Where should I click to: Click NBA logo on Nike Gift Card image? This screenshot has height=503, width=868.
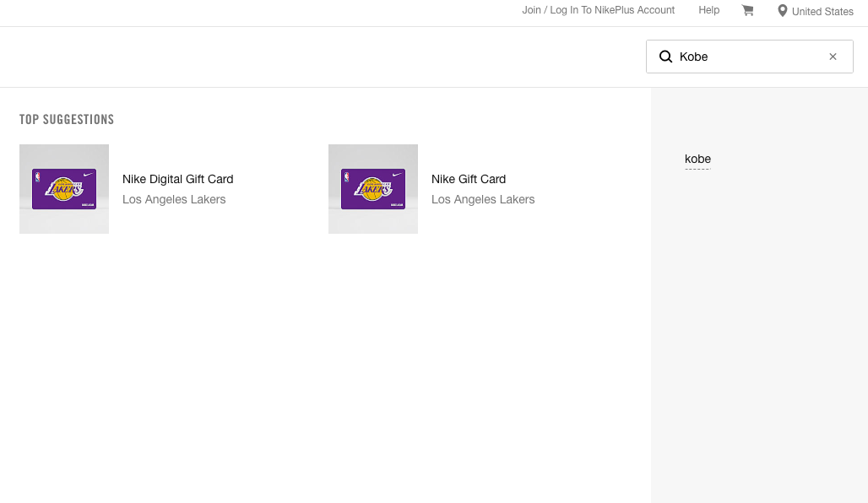click(346, 177)
